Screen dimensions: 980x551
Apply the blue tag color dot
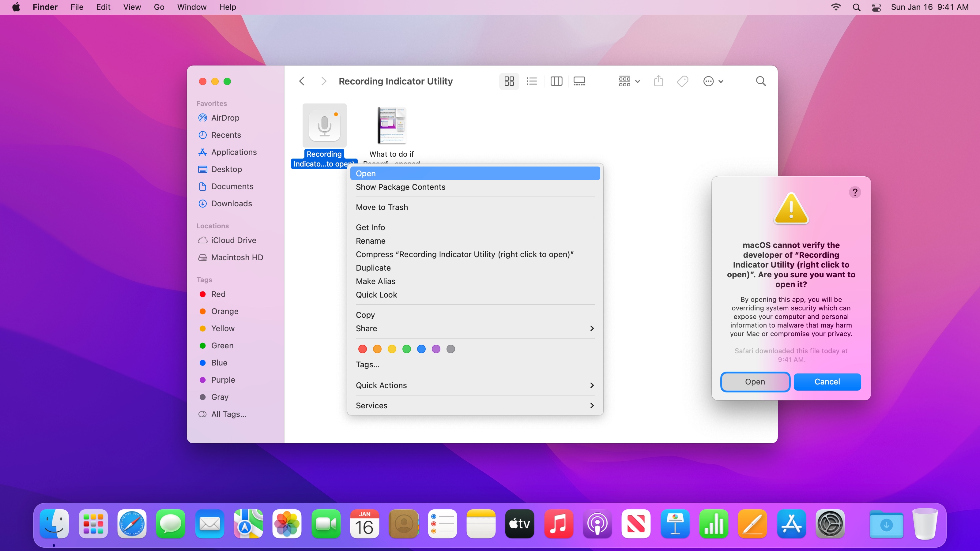point(421,349)
